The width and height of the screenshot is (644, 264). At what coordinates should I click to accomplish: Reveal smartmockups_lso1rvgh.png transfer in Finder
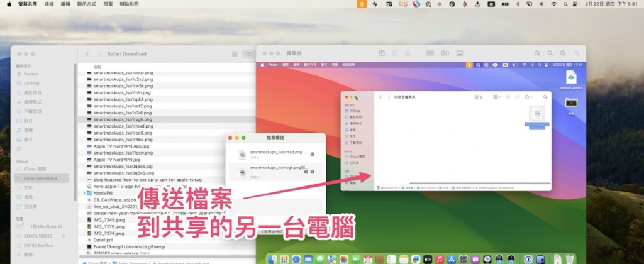(312, 172)
